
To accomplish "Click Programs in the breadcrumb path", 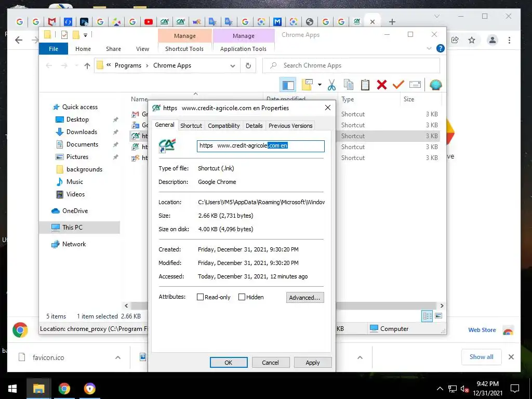I will click(128, 65).
